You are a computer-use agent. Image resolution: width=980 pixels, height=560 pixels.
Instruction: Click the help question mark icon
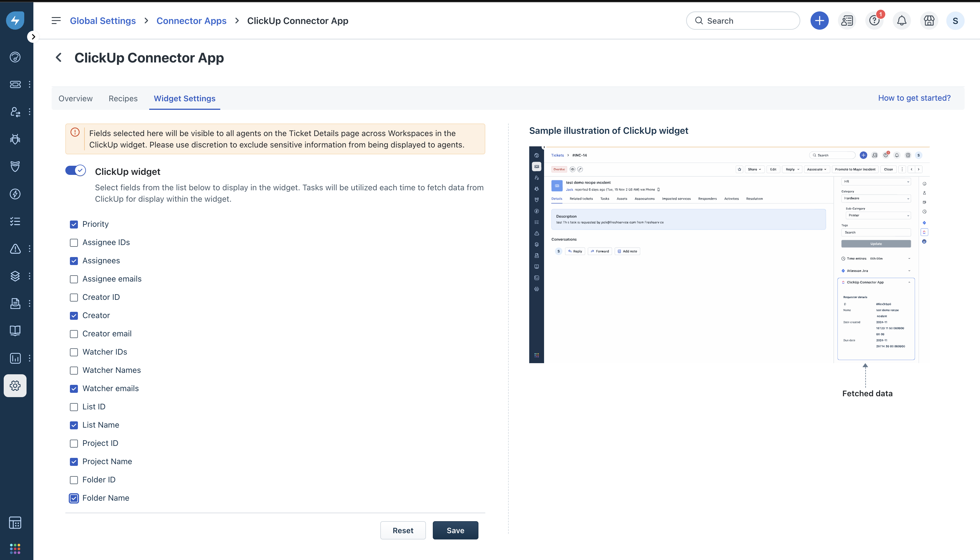tap(874, 21)
